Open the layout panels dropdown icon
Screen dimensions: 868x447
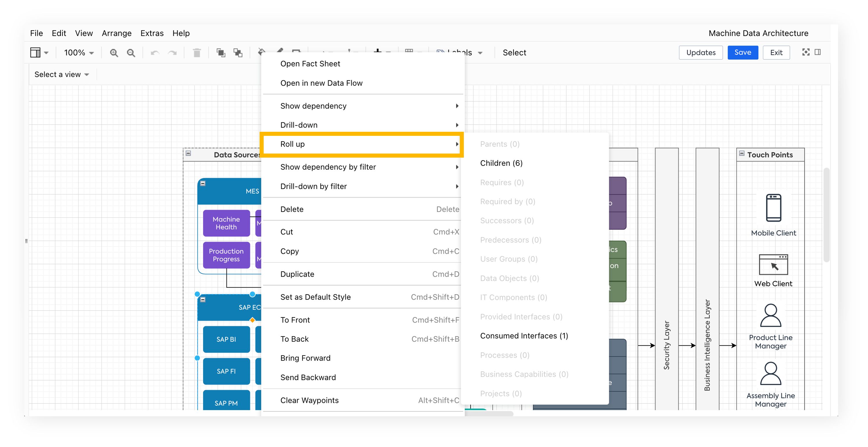[39, 53]
